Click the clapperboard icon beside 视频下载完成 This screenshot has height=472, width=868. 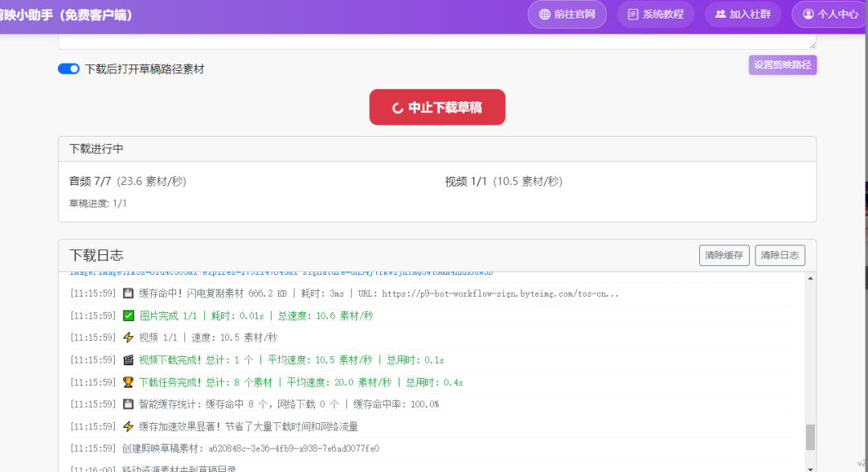pyautogui.click(x=129, y=360)
